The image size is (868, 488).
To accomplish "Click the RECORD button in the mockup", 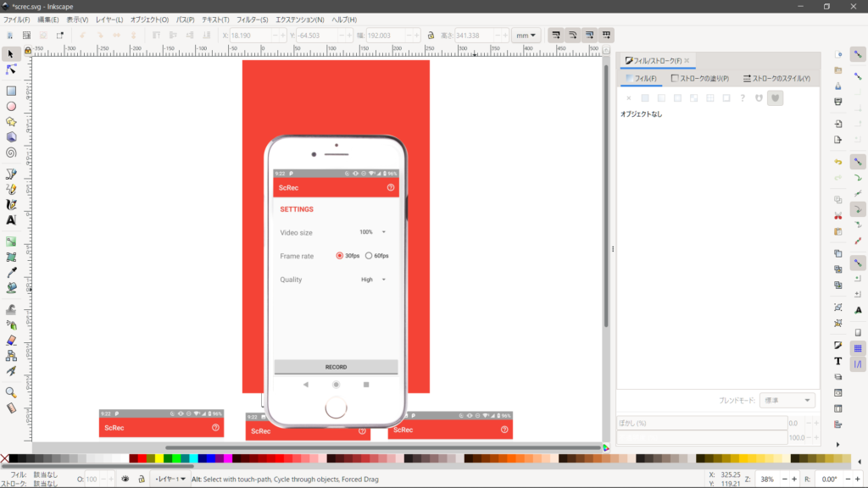I will click(336, 367).
